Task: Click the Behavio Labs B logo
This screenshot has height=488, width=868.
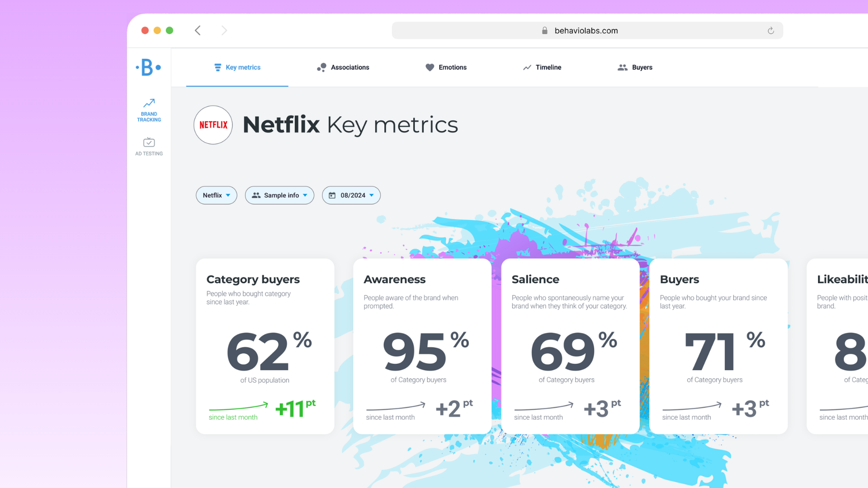Action: [148, 67]
